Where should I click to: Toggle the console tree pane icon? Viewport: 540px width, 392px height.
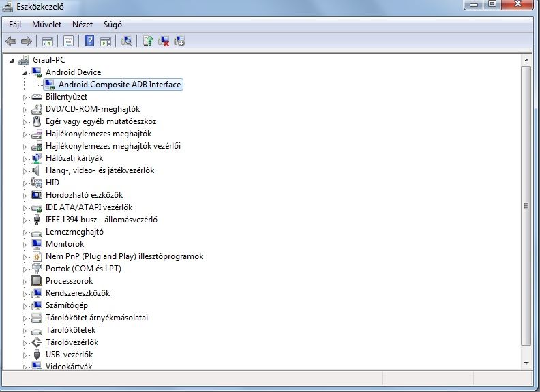pos(48,42)
